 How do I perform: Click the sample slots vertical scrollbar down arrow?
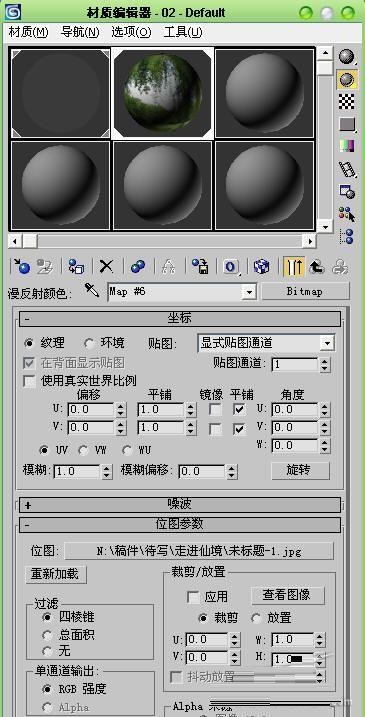click(325, 227)
